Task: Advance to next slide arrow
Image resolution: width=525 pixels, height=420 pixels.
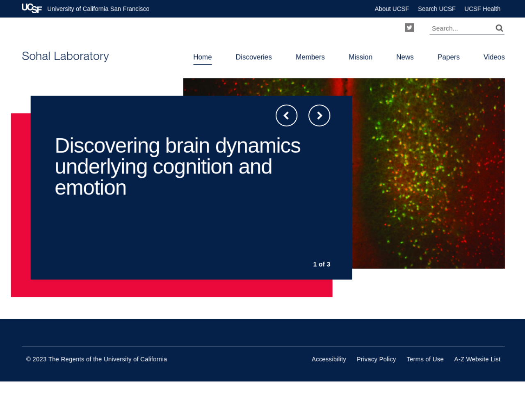Action: click(319, 116)
